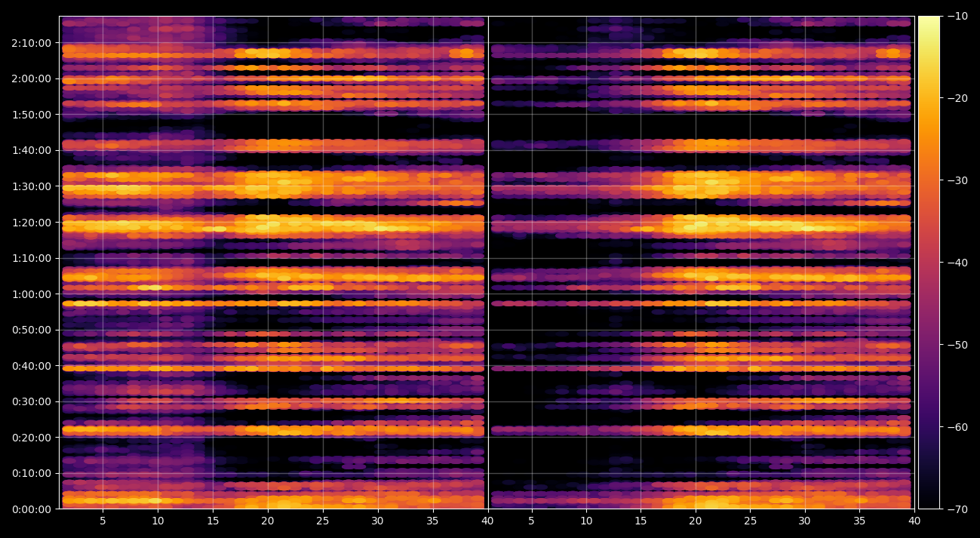Click x-axis label 5 under left heatmap

(x=103, y=521)
